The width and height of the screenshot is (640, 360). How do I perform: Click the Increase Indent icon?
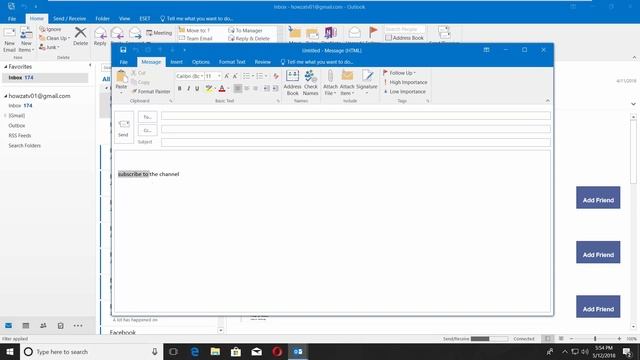coord(276,89)
